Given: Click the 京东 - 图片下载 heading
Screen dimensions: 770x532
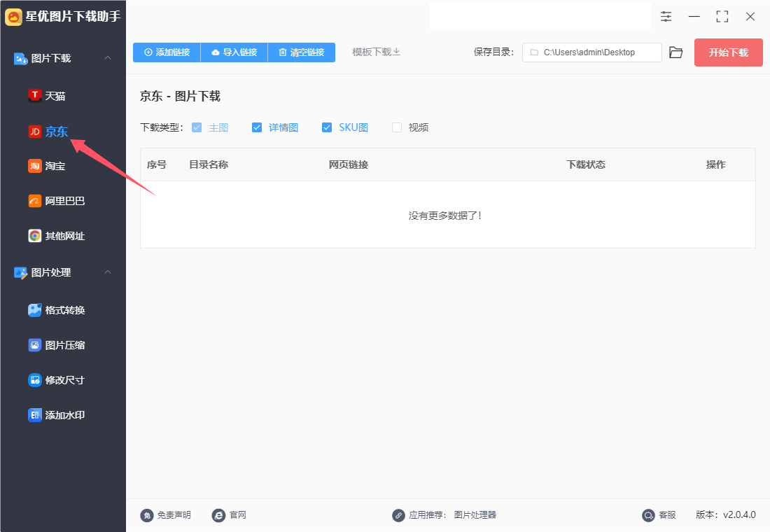Looking at the screenshot, I should tap(180, 97).
